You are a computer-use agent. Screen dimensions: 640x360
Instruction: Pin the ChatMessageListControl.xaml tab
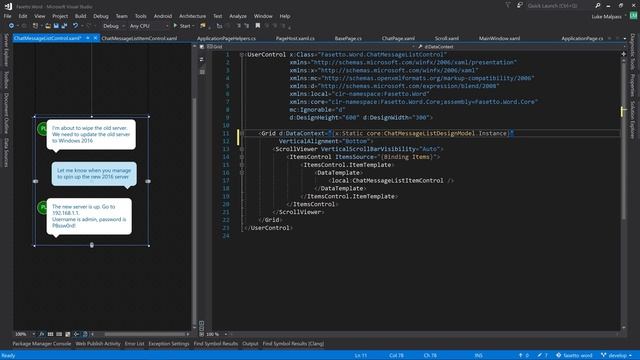[x=88, y=38]
